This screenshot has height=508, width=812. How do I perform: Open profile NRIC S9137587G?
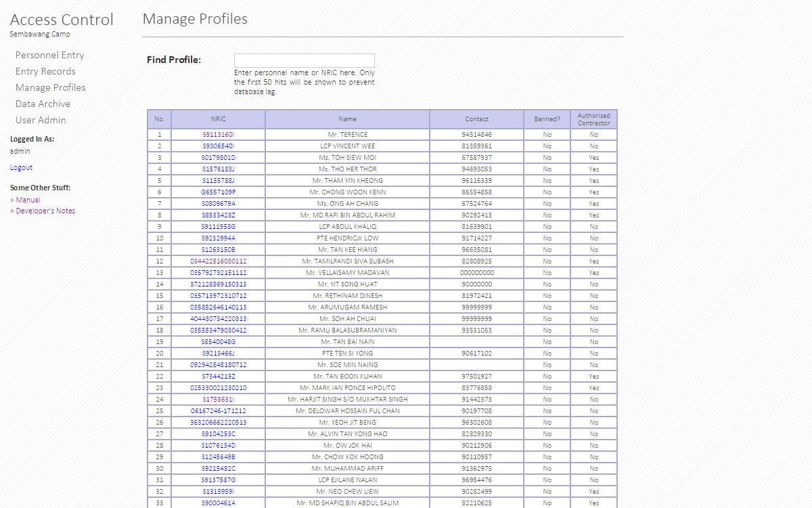click(x=218, y=480)
